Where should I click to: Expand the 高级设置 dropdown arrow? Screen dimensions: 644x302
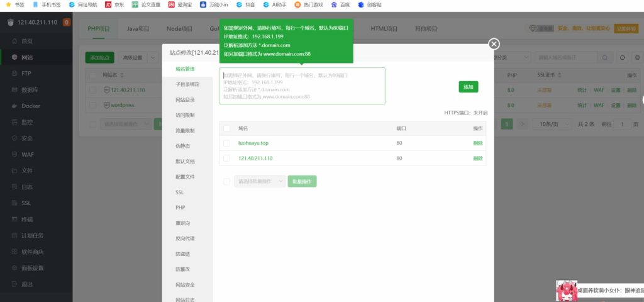pos(155,58)
